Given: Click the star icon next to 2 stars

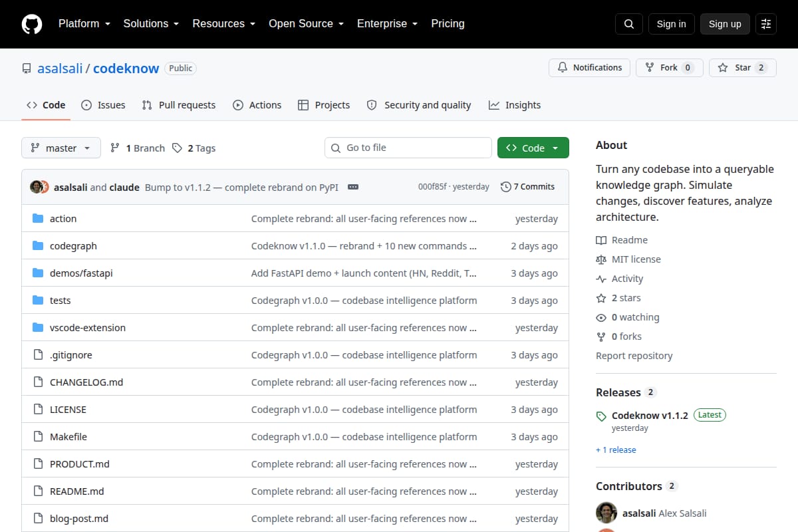Looking at the screenshot, I should click(601, 298).
